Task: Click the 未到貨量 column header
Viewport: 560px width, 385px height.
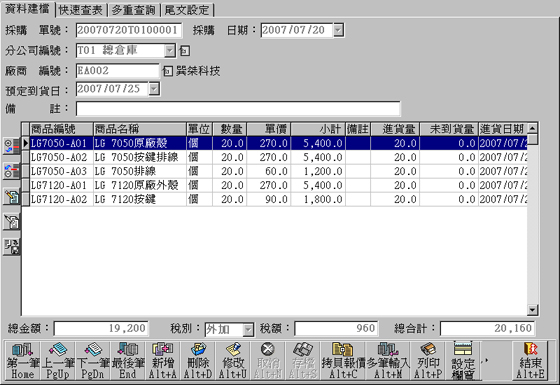Action: [x=449, y=129]
